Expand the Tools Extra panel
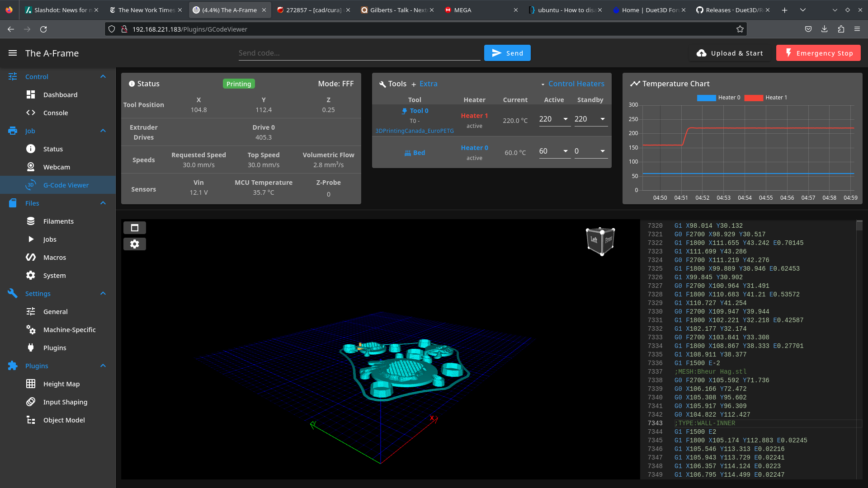Image resolution: width=868 pixels, height=488 pixels. tap(429, 84)
